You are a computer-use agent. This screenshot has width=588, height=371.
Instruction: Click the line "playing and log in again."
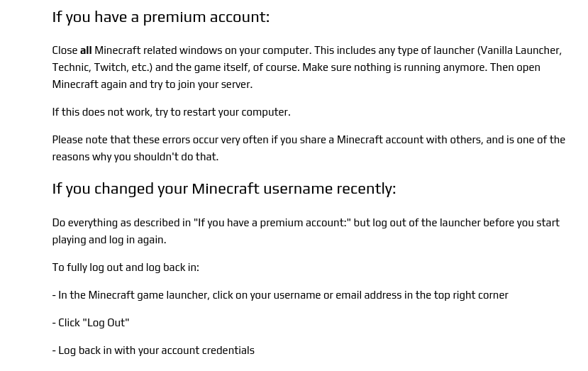[x=109, y=240]
